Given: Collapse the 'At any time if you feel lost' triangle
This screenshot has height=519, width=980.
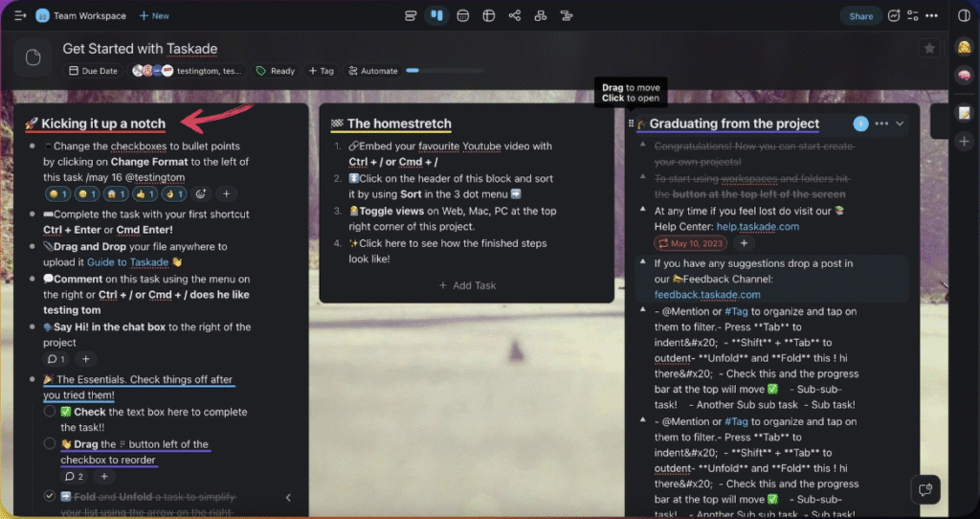Looking at the screenshot, I should [642, 210].
